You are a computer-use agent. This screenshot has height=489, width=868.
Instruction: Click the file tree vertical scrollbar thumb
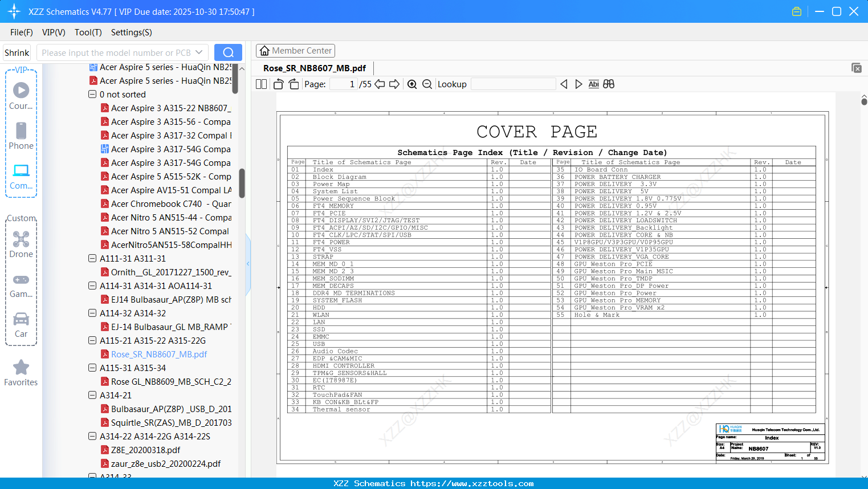pyautogui.click(x=242, y=183)
